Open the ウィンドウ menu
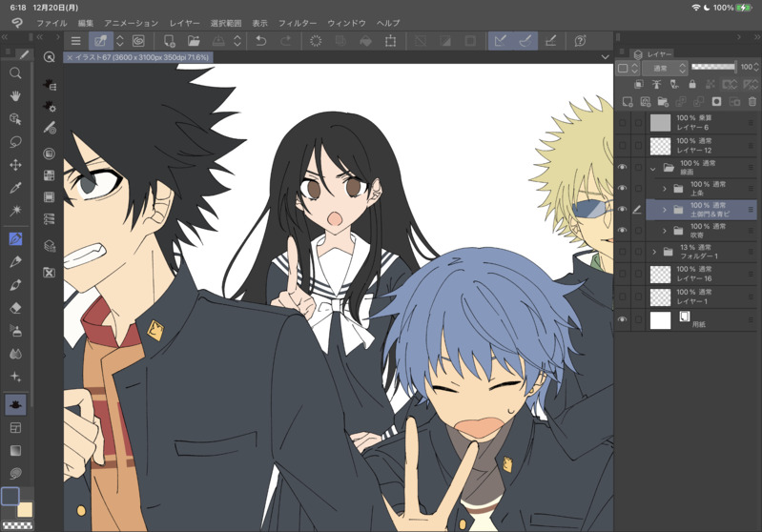Viewport: 762px width, 532px height. point(346,23)
